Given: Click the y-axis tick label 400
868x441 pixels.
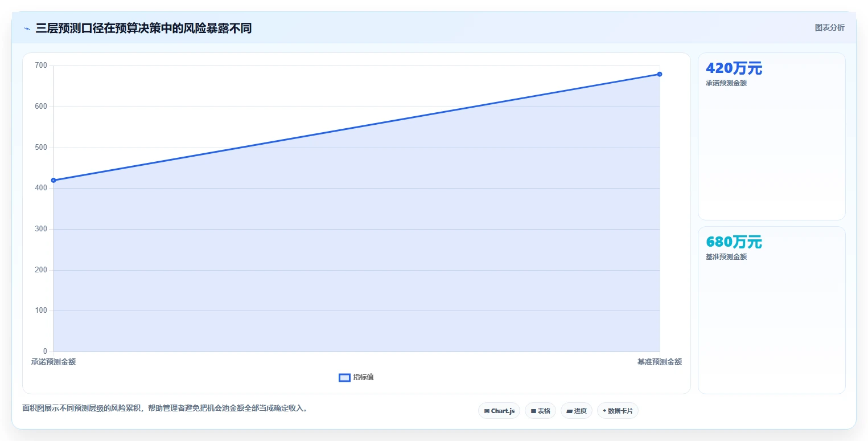Looking at the screenshot, I should [x=41, y=188].
